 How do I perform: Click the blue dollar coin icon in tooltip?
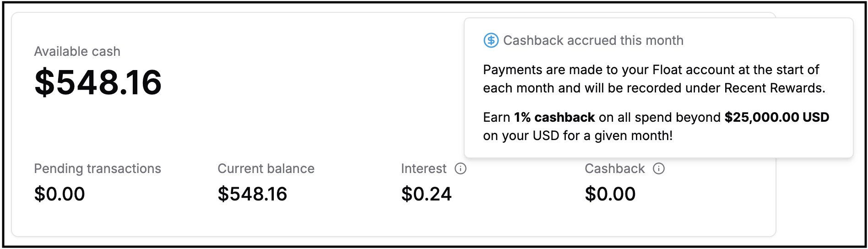pyautogui.click(x=491, y=41)
